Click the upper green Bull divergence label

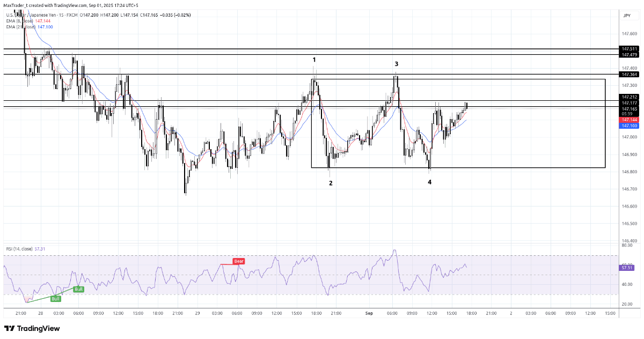[x=79, y=289]
